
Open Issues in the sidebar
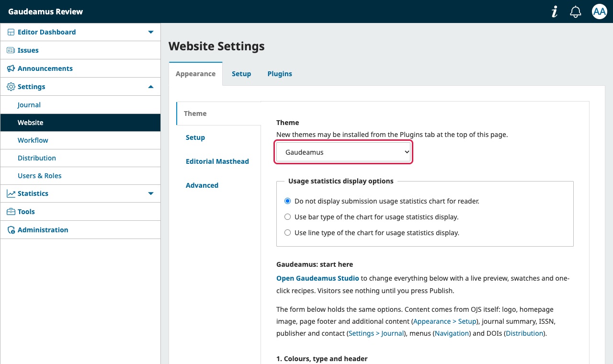pyautogui.click(x=80, y=50)
